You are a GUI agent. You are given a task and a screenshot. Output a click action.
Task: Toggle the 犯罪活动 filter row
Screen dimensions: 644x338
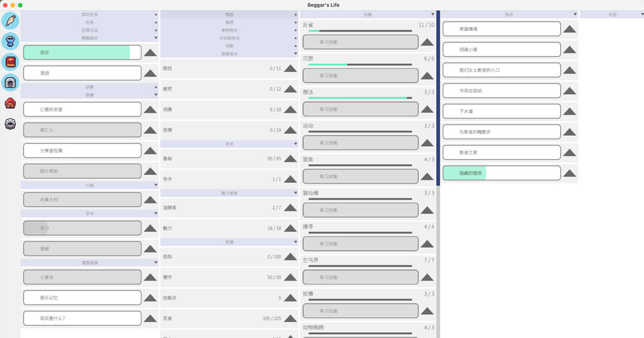pyautogui.click(x=90, y=30)
